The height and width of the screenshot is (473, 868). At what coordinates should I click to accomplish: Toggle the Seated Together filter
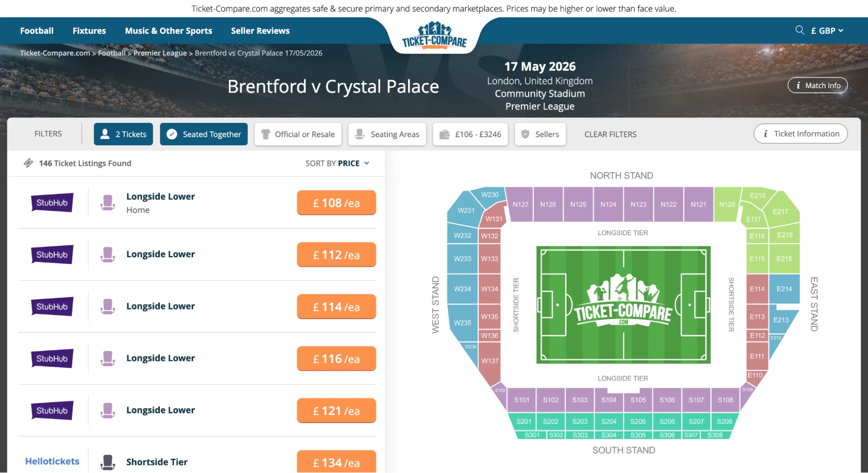coord(204,134)
